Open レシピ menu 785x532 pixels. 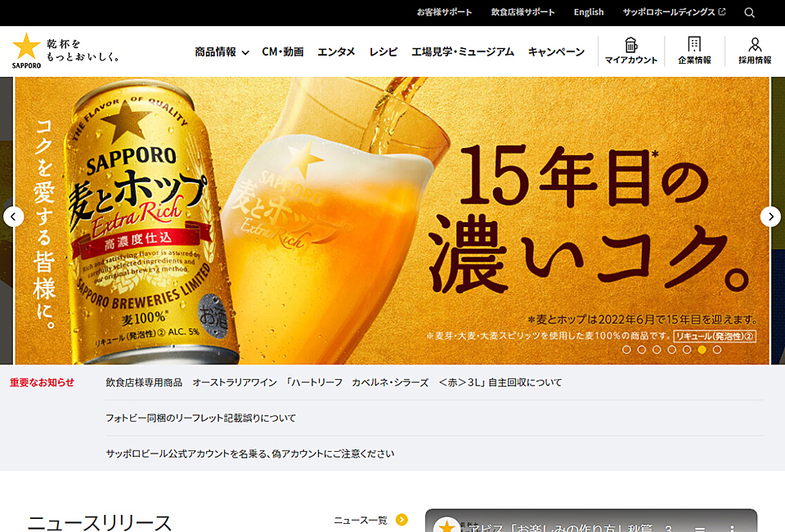[x=384, y=52]
